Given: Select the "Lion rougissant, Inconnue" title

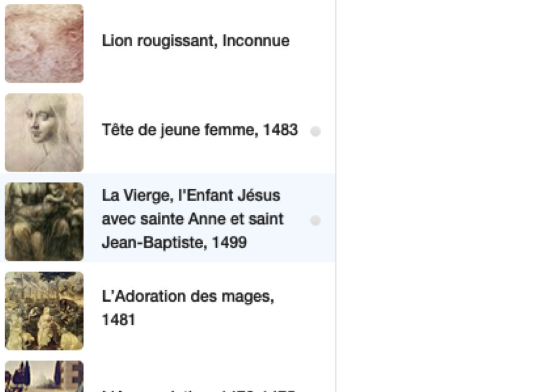Looking at the screenshot, I should (195, 41).
